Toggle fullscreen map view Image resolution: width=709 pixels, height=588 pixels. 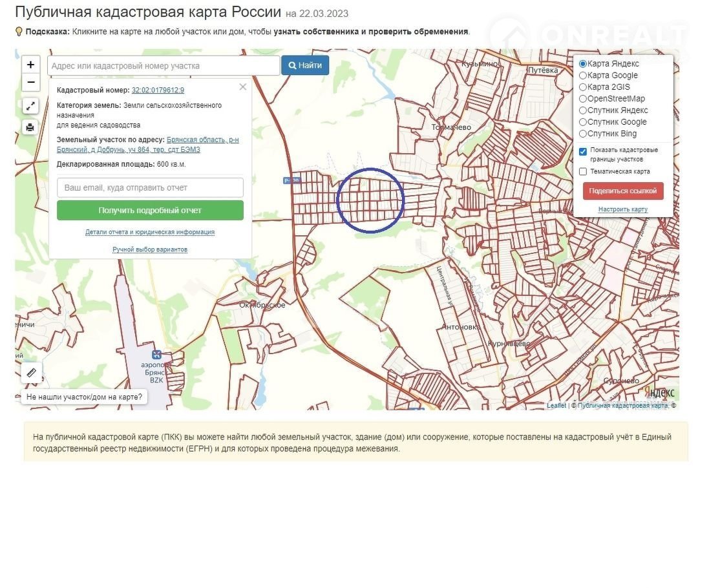click(x=30, y=106)
